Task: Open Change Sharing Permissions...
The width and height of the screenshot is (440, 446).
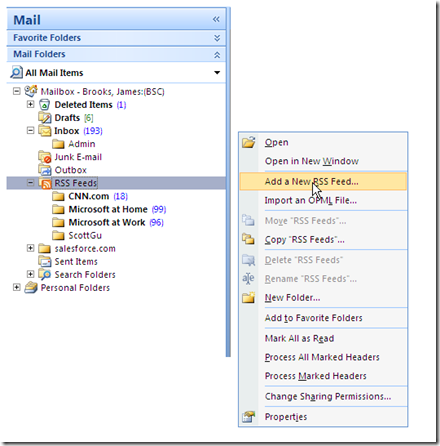Action: click(x=323, y=396)
